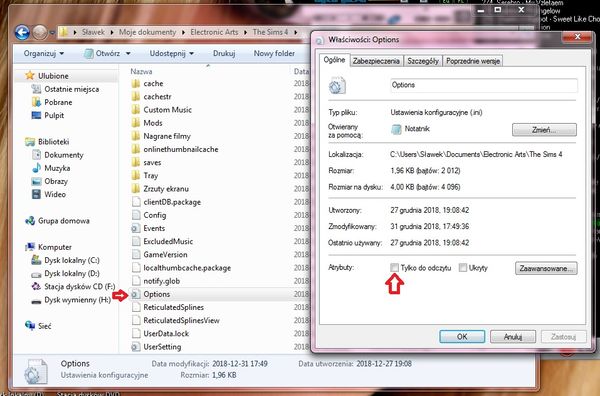Click the Drukuj toolbar command
This screenshot has height=396, width=600.
coord(224,54)
